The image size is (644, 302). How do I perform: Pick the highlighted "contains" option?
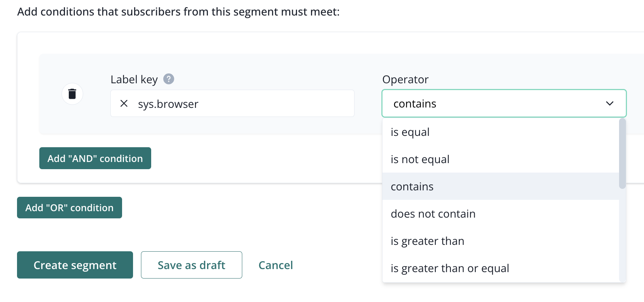pyautogui.click(x=412, y=187)
